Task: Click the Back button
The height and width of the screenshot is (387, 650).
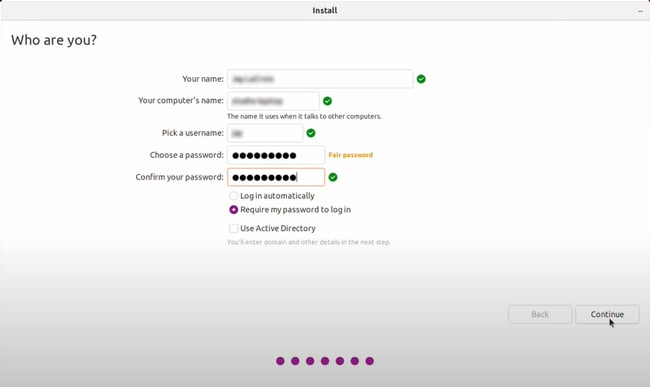Action: (540, 314)
